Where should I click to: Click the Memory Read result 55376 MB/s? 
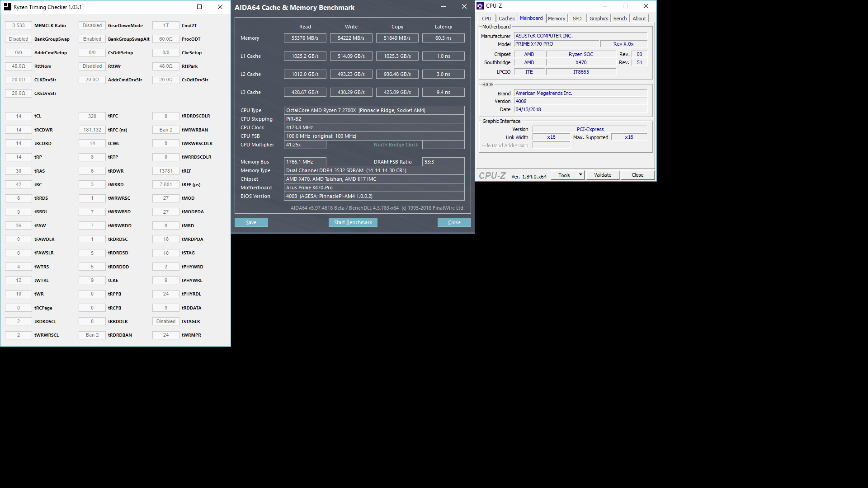click(305, 38)
